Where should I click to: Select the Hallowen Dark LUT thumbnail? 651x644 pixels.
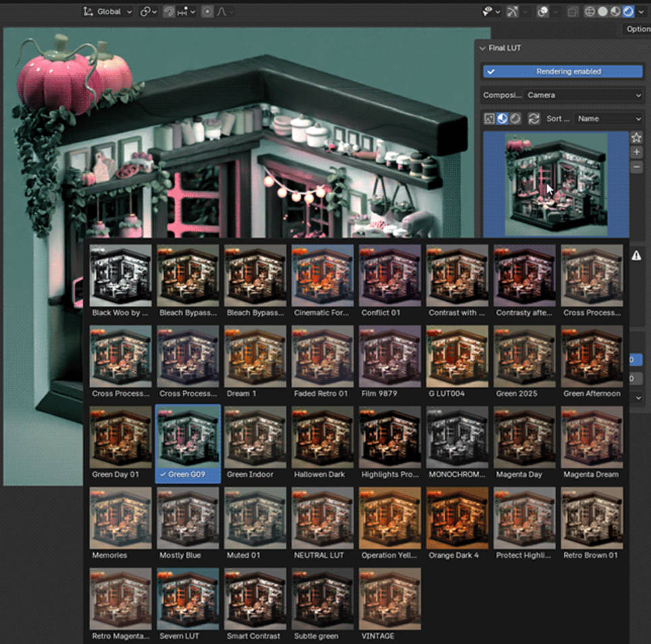click(322, 437)
